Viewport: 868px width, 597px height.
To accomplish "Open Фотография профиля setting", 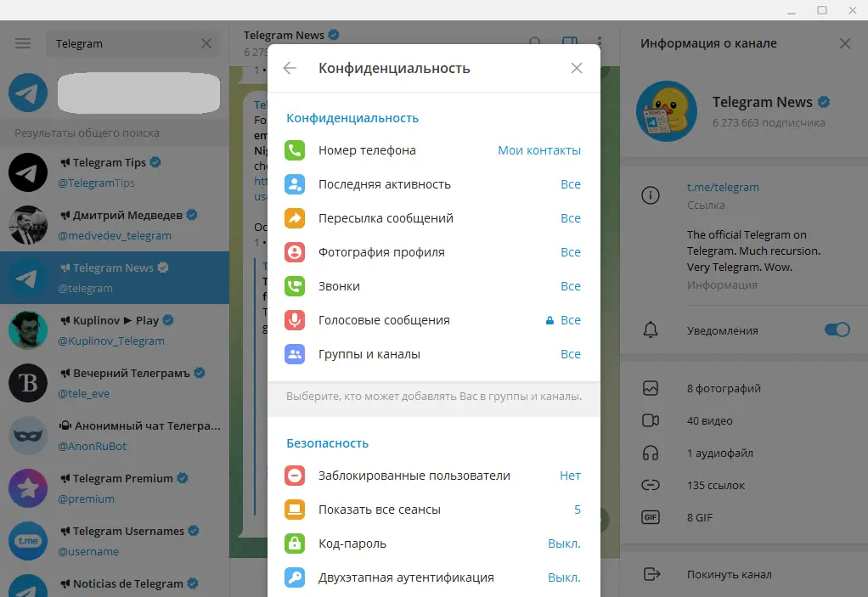I will tap(433, 252).
